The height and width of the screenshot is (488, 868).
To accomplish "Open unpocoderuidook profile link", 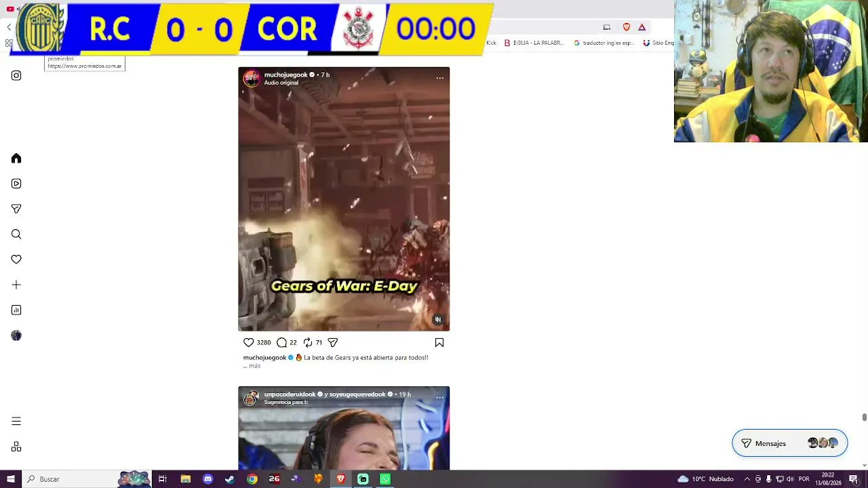I will (x=290, y=394).
